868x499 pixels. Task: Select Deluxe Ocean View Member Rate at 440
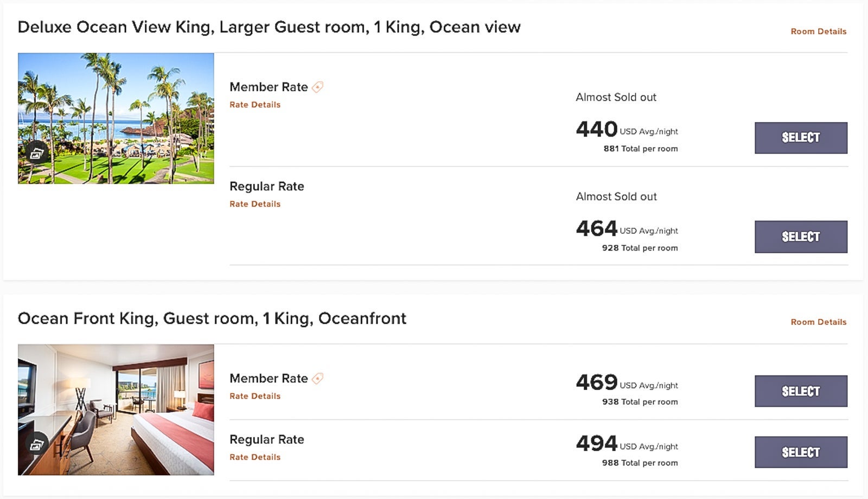click(800, 138)
